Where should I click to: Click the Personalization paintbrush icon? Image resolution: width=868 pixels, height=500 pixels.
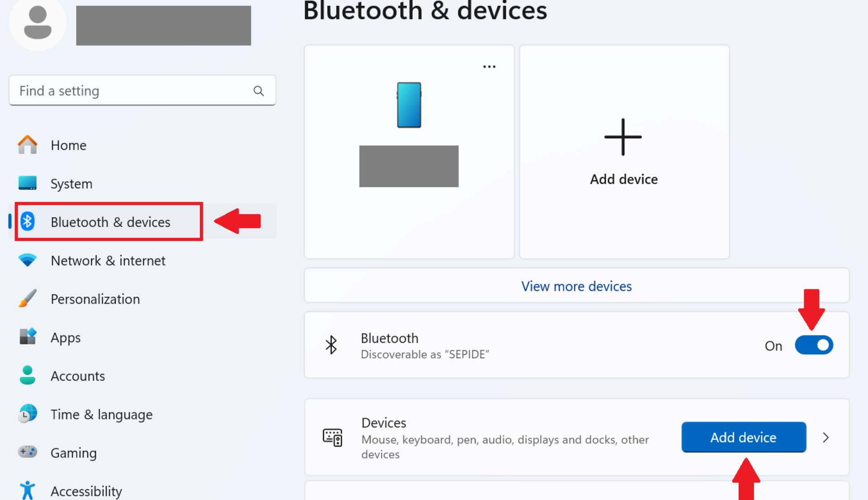[x=28, y=299]
